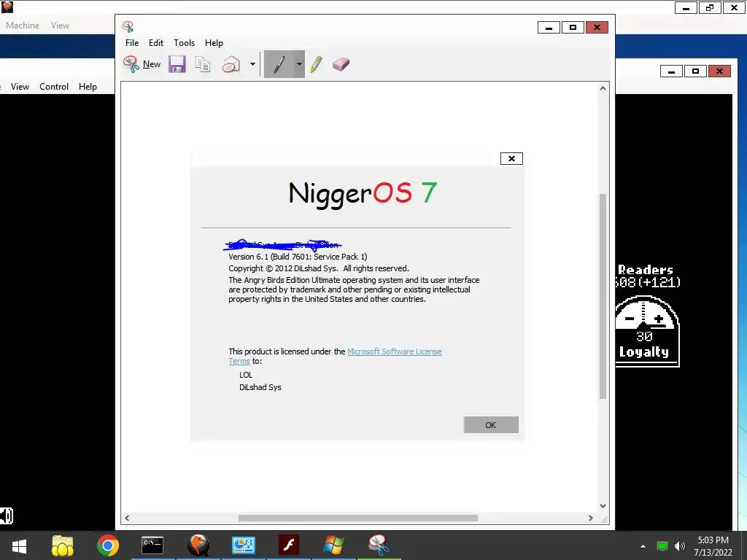Viewport: 747px width, 560px height.
Task: Open the Windows Start button
Action: (19, 545)
